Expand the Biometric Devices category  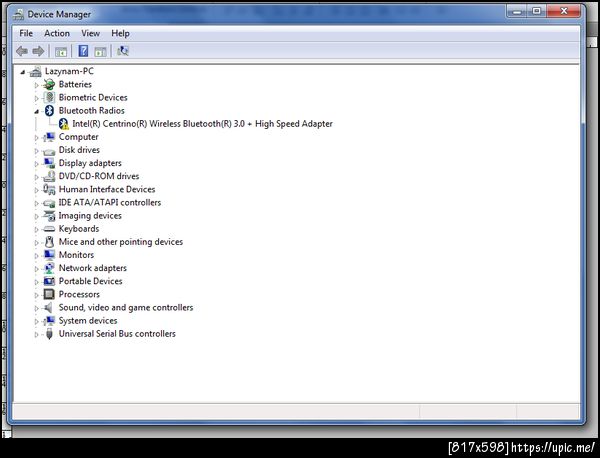click(x=36, y=98)
